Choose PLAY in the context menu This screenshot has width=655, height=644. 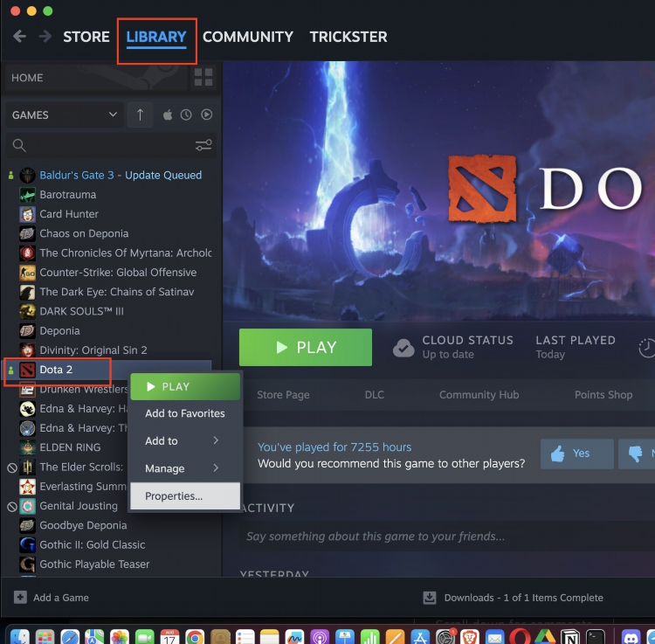[x=185, y=386]
